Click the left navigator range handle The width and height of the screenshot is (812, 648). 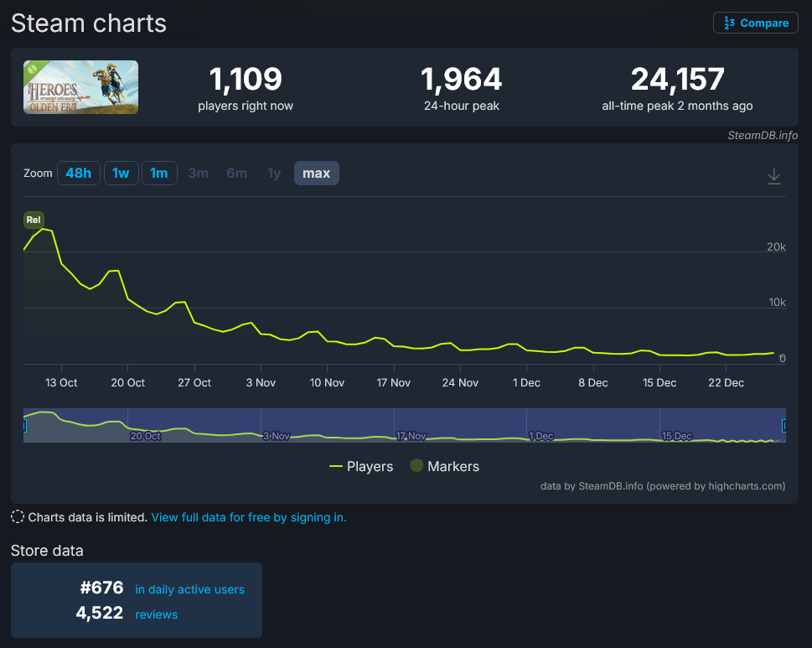tap(24, 426)
